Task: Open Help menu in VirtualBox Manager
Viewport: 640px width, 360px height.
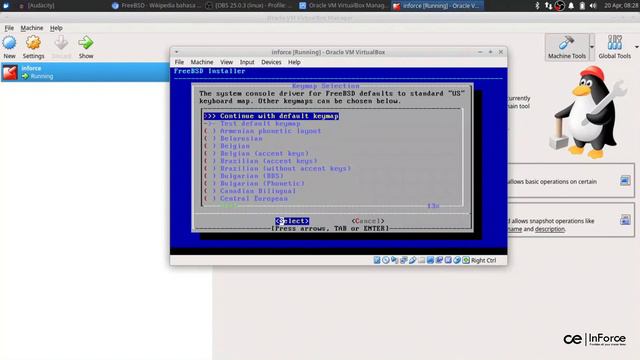Action: [56, 28]
